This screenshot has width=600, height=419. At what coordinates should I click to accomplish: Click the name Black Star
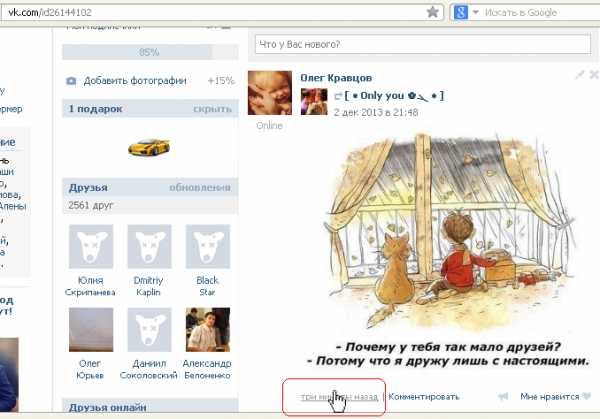coord(207,286)
